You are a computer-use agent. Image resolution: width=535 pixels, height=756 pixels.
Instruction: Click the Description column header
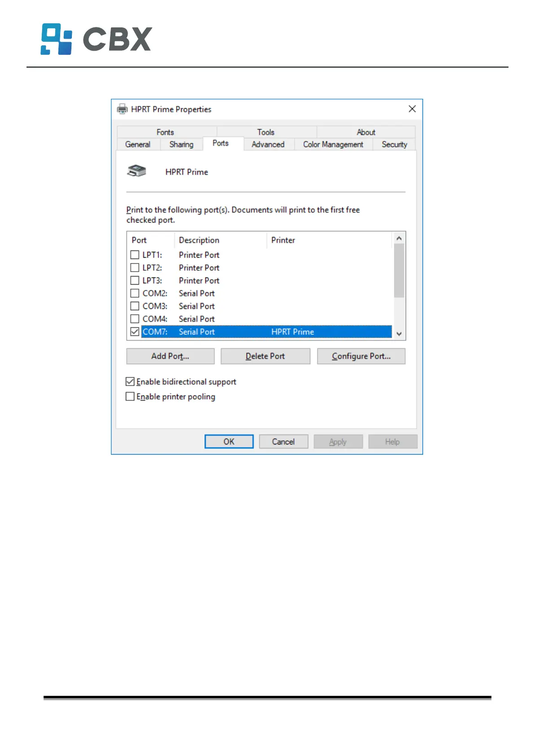click(221, 240)
